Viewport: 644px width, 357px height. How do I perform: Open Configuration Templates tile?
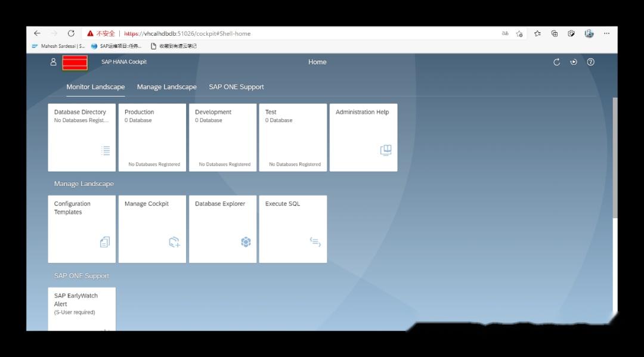click(x=82, y=229)
